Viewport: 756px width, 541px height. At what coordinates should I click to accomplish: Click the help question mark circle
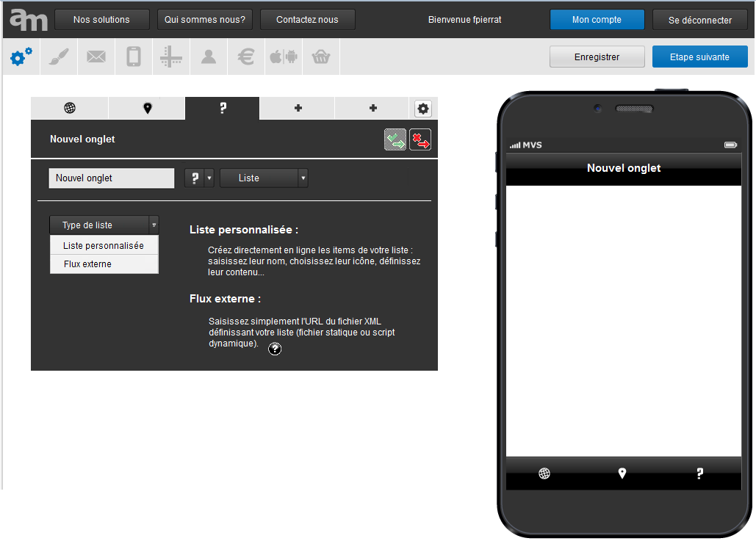[275, 349]
